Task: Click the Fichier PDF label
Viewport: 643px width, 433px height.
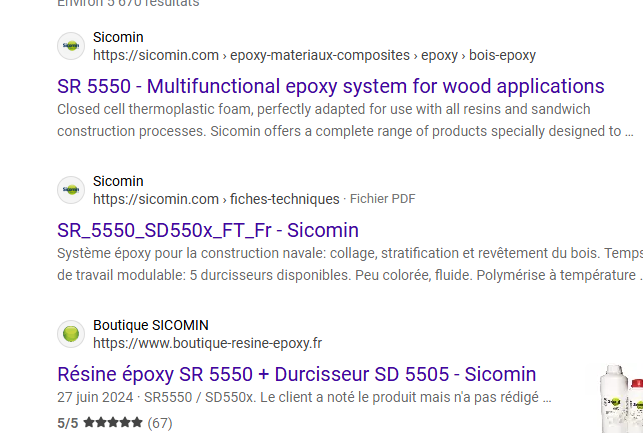Action: point(382,199)
